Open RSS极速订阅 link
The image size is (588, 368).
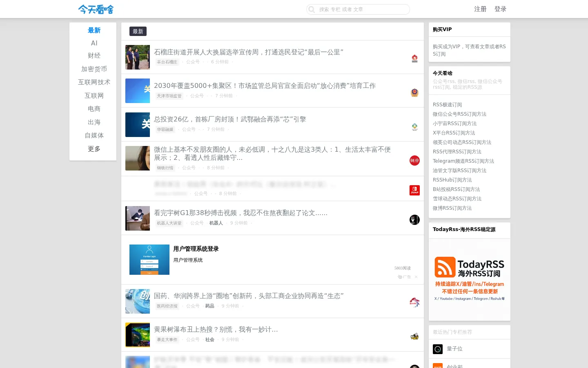click(448, 105)
